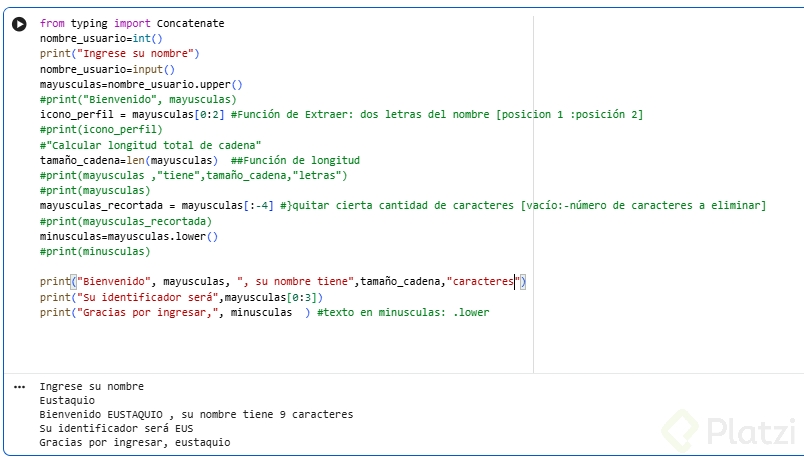Click the 'minusculas=mayusculas.lower()' line

(x=129, y=236)
